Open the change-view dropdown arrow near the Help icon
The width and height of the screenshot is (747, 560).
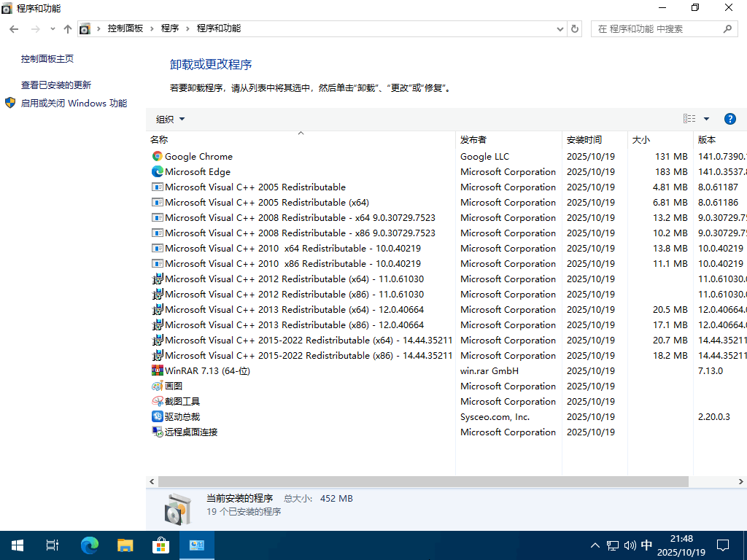705,118
